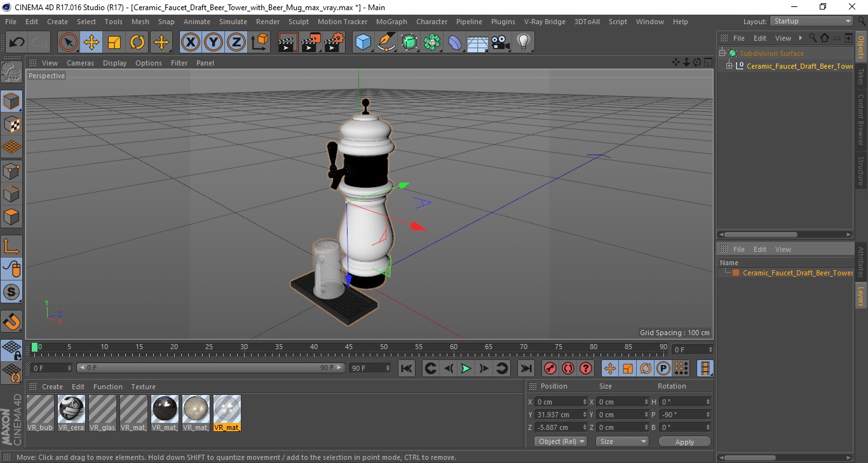Viewport: 868px width, 463px height.
Task: Select the Scale tool
Action: tap(114, 43)
